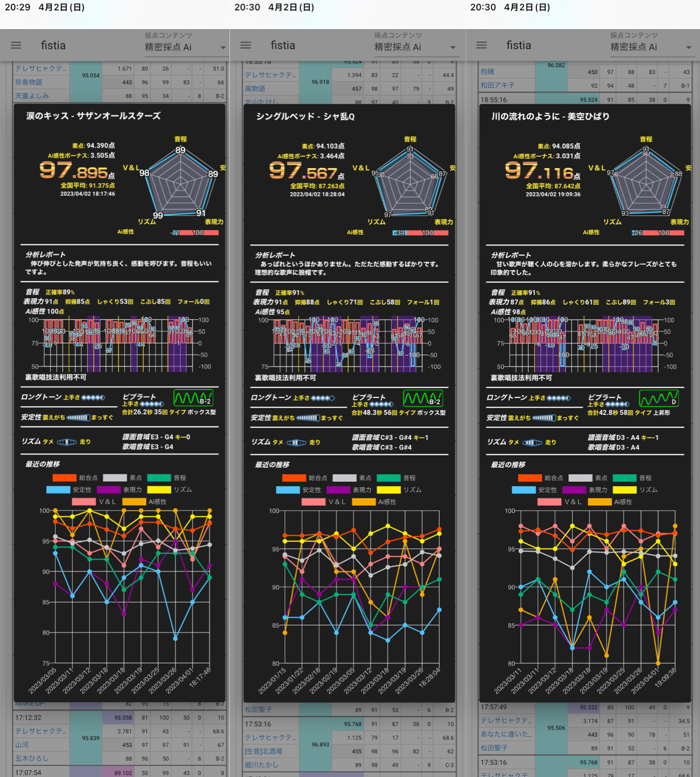Open the 五木ひろし artist link

[32, 758]
